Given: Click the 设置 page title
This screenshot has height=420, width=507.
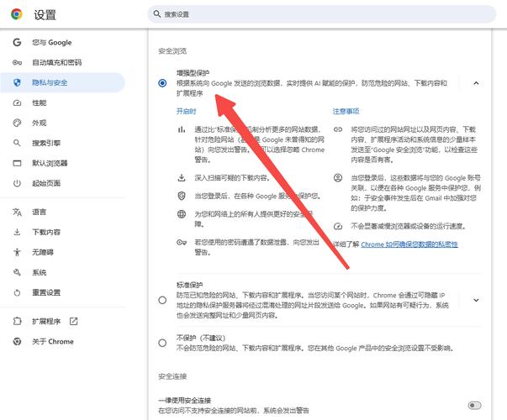Looking at the screenshot, I should pyautogui.click(x=45, y=15).
